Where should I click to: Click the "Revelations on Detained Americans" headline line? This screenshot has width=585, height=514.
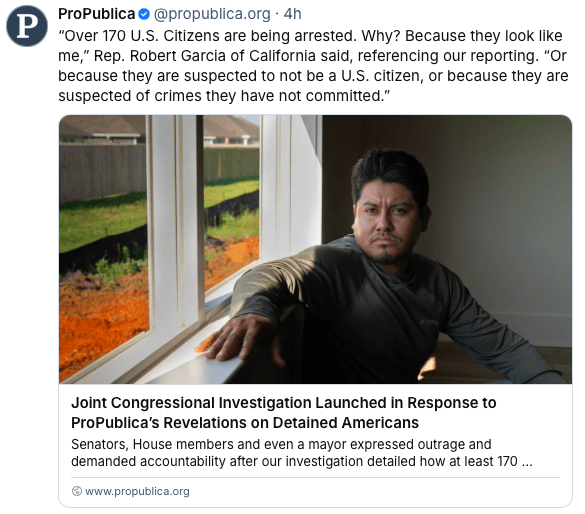[x=291, y=423]
